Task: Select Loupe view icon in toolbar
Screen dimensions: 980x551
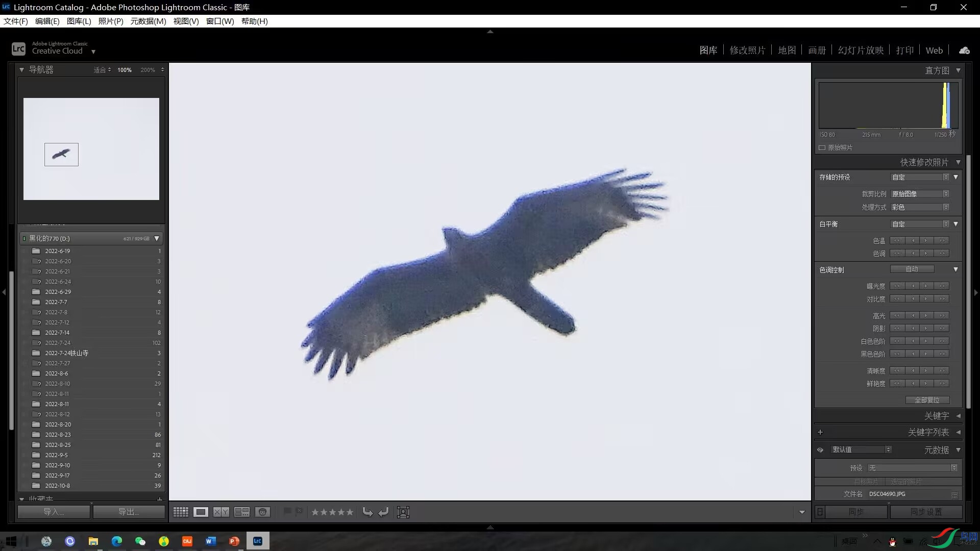Action: coord(201,512)
